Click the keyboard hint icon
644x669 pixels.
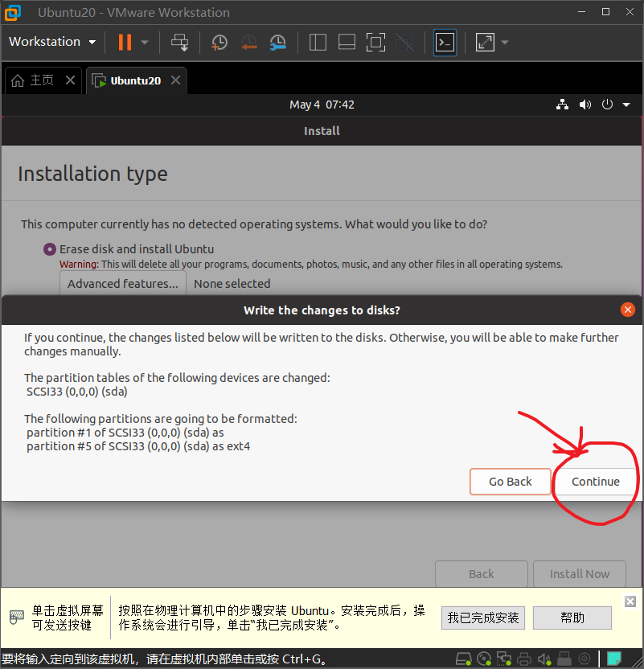coord(17,618)
